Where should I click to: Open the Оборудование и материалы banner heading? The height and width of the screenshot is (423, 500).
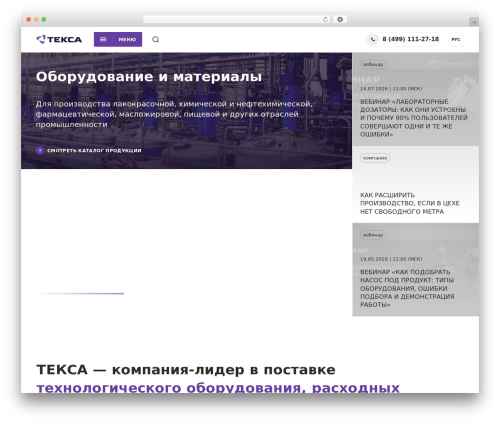tap(149, 77)
